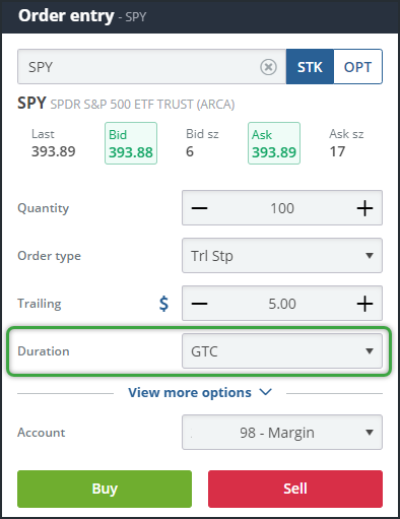Viewport: 400px width, 519px height.
Task: Click the chevron next to View more options
Action: pyautogui.click(x=266, y=392)
